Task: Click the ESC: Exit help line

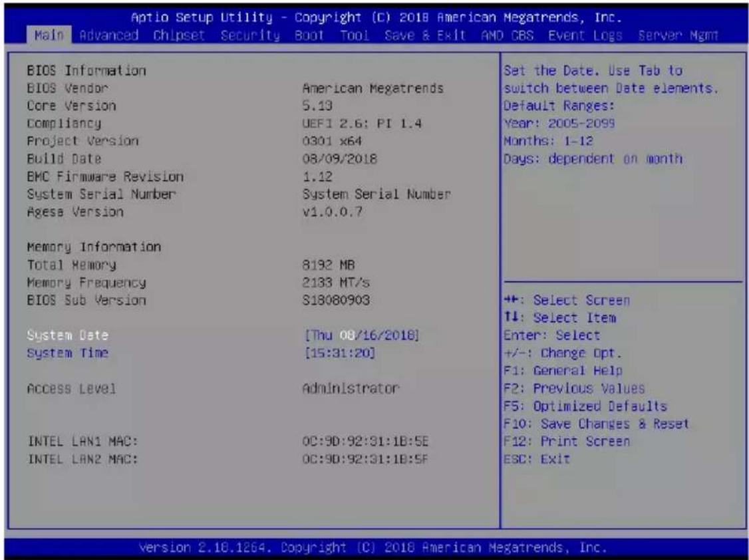Action: 537,460
